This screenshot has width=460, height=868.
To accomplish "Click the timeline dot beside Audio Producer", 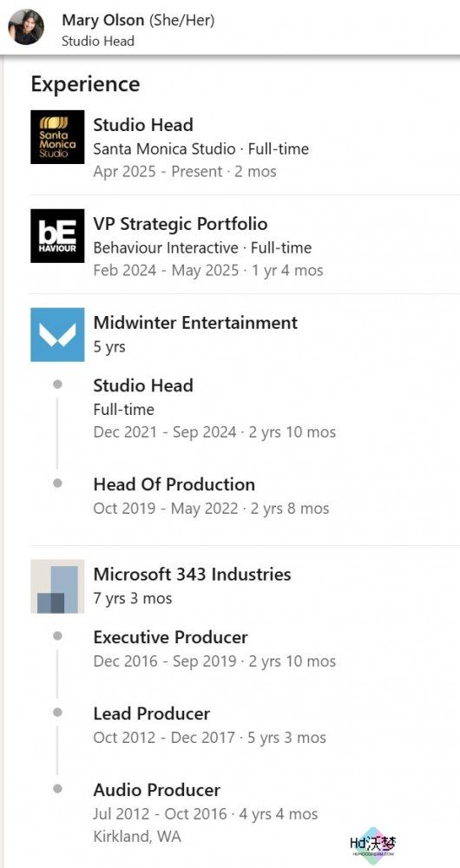I will point(57,789).
